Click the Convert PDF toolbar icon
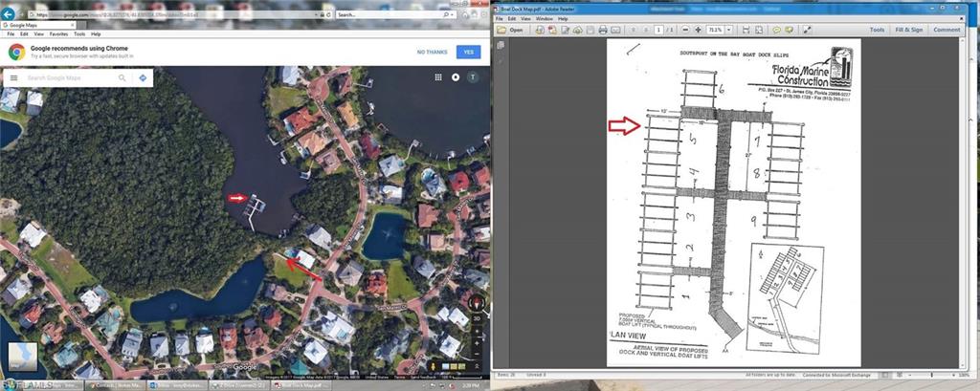 pos(552,30)
